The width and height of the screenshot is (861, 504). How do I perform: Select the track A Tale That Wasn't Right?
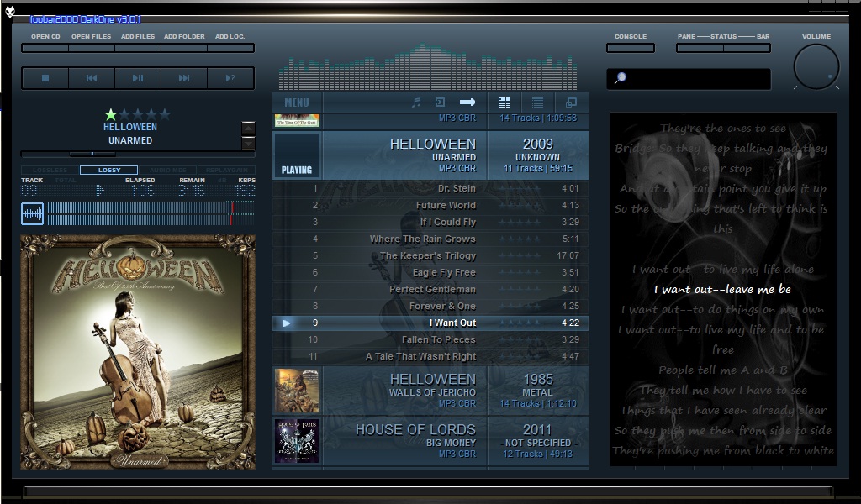(x=430, y=356)
